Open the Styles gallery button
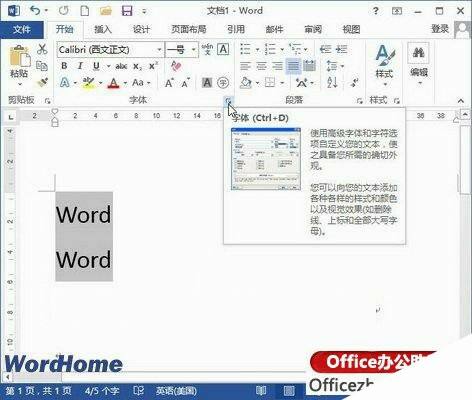 point(384,65)
